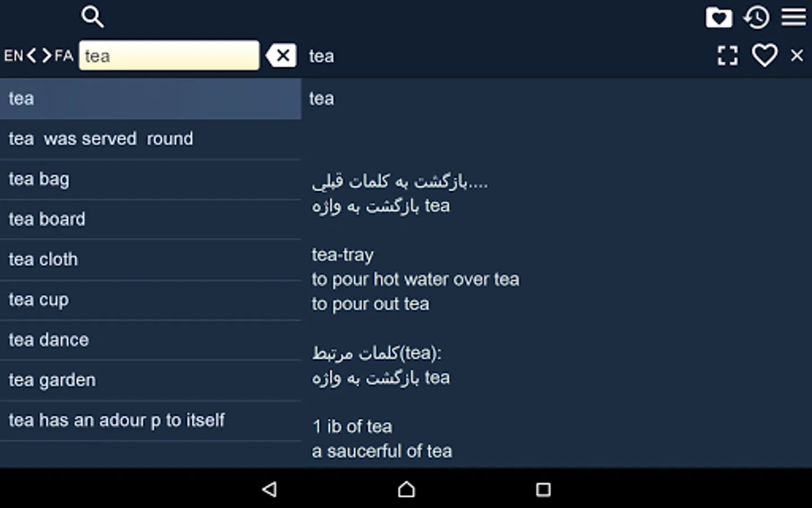Open the hamburger menu
This screenshot has width=812, height=508.
793,17
